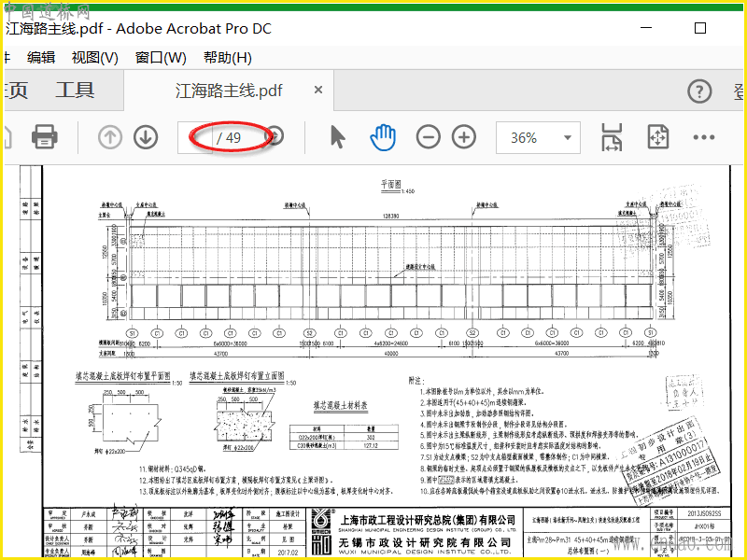Image resolution: width=747 pixels, height=560 pixels.
Task: Go to next page with down arrow
Action: (146, 137)
